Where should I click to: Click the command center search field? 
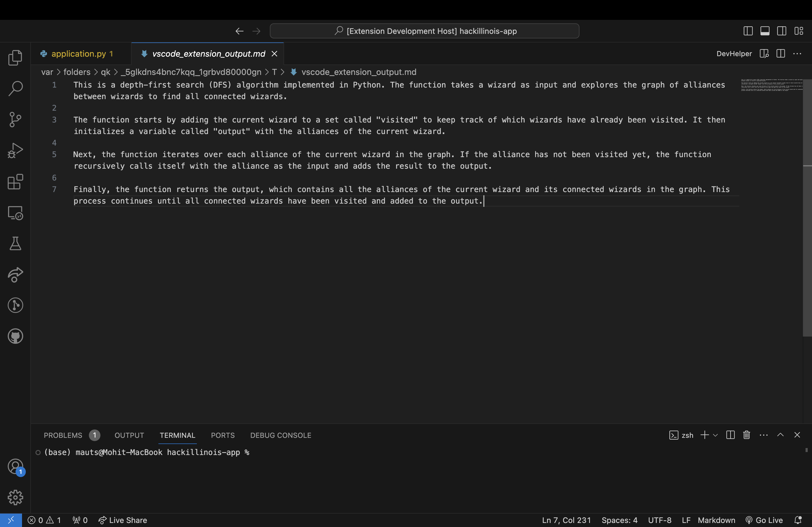click(x=425, y=31)
